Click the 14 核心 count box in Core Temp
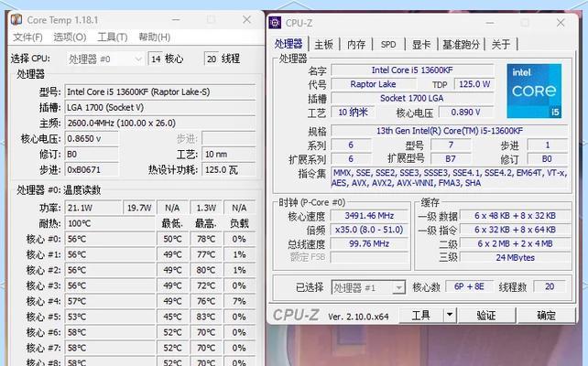This screenshot has height=366, width=588. pyautogui.click(x=156, y=59)
